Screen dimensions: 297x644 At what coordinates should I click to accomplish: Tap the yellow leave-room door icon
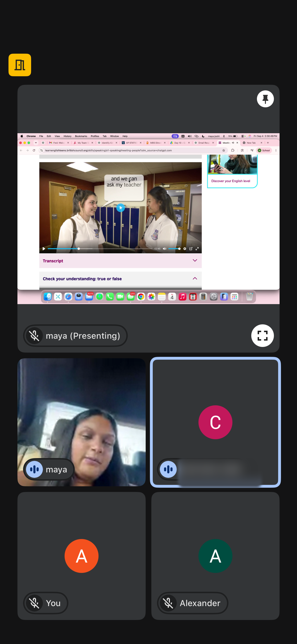tap(20, 65)
